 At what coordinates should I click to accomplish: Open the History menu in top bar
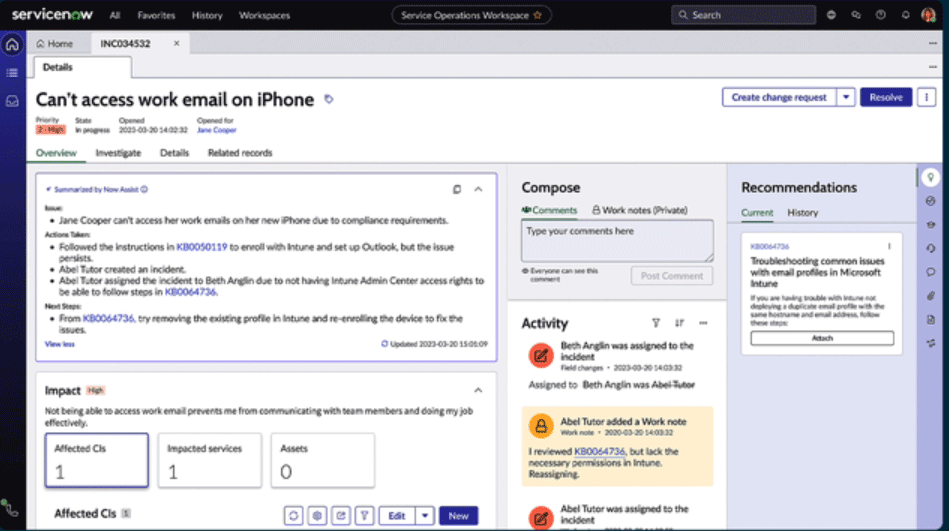(x=207, y=15)
